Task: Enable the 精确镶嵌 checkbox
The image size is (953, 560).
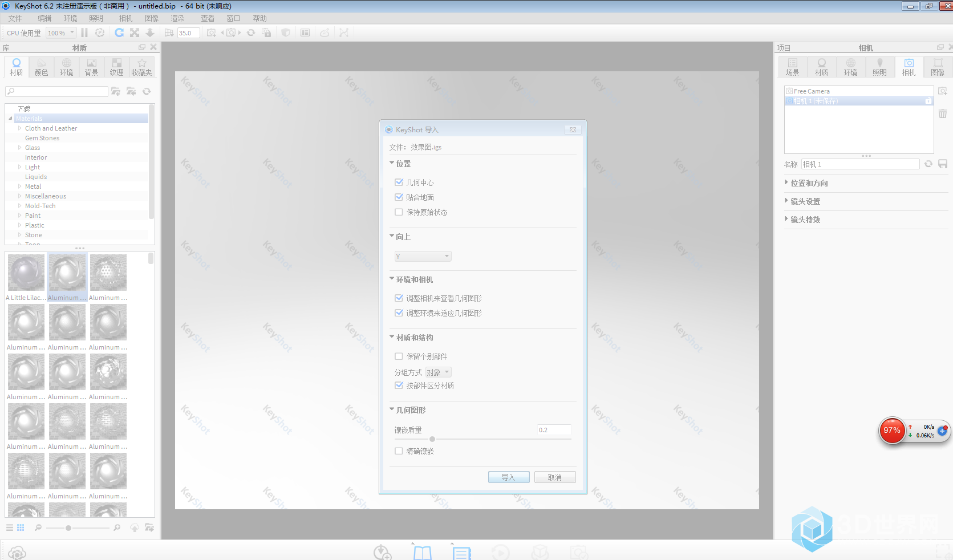Action: tap(399, 451)
